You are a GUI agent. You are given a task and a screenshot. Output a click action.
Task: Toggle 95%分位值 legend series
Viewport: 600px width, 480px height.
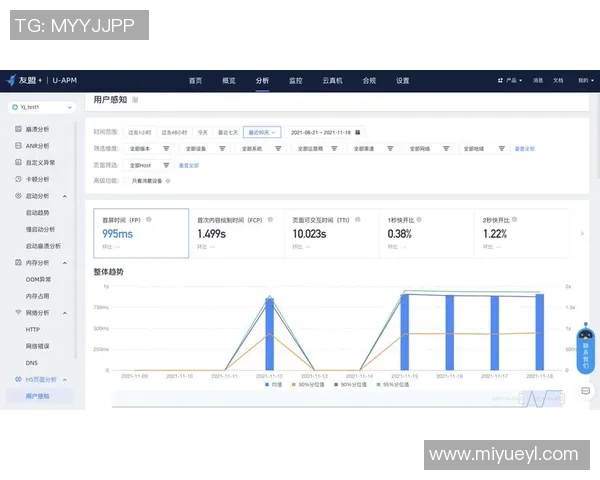click(x=393, y=384)
